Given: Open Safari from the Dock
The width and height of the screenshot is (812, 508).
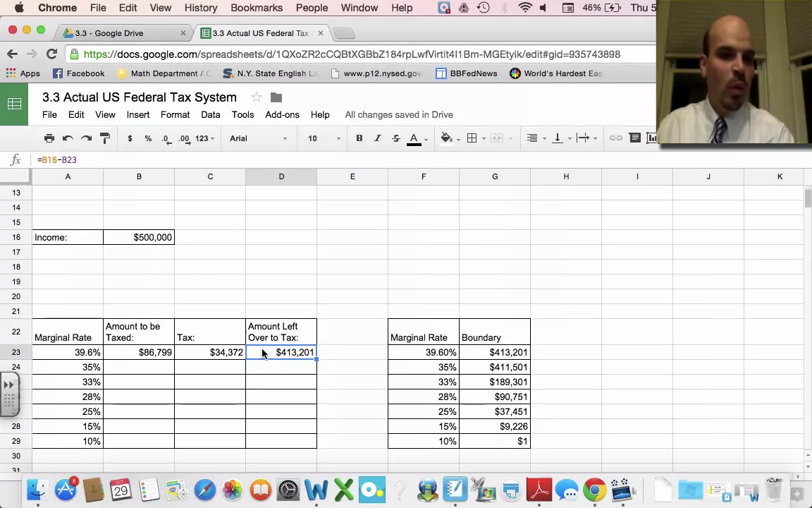Looking at the screenshot, I should tap(204, 490).
